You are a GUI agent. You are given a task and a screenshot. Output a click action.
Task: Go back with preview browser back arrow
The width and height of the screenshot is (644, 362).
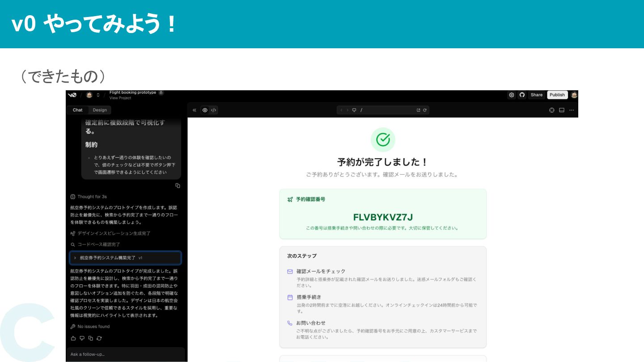342,110
